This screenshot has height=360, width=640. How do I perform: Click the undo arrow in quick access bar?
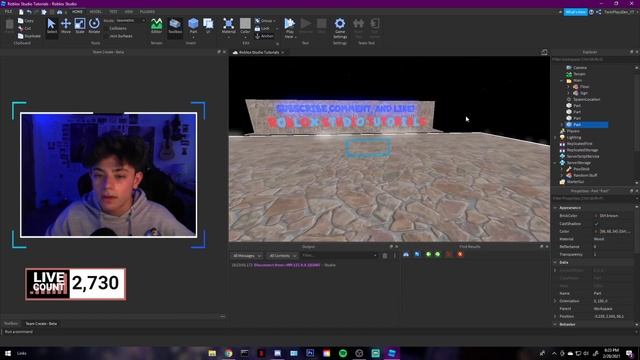click(29, 12)
